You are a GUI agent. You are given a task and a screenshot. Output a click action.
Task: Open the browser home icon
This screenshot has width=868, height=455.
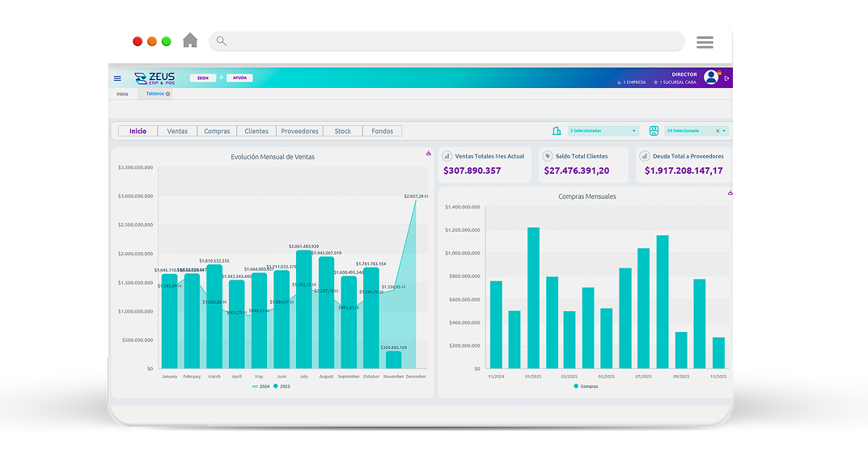(x=190, y=40)
